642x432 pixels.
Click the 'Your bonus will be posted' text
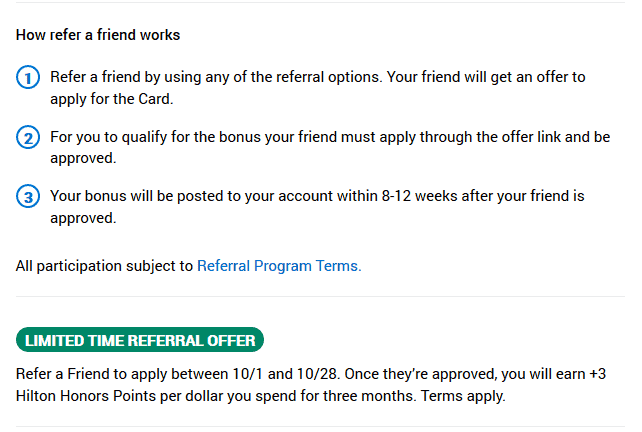coord(317,207)
